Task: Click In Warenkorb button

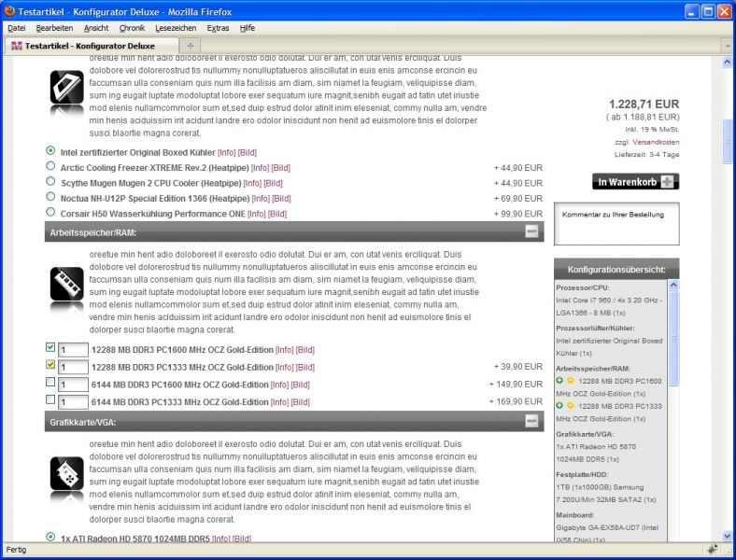Action: pyautogui.click(x=635, y=181)
